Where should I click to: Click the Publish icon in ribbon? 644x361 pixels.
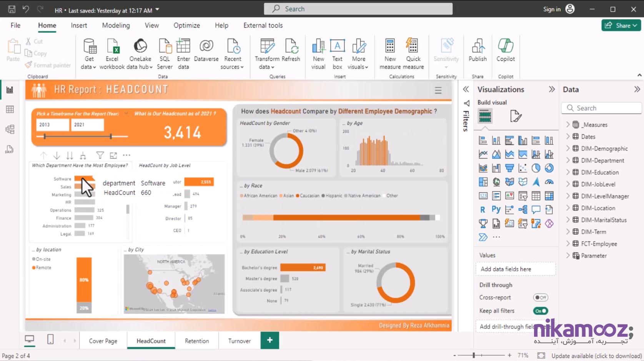tap(478, 47)
